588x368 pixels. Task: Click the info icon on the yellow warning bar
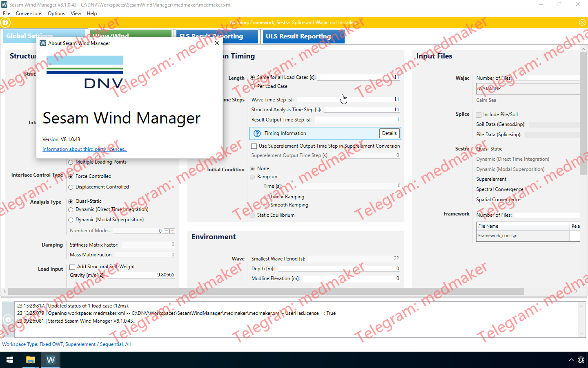pyautogui.click(x=6, y=22)
